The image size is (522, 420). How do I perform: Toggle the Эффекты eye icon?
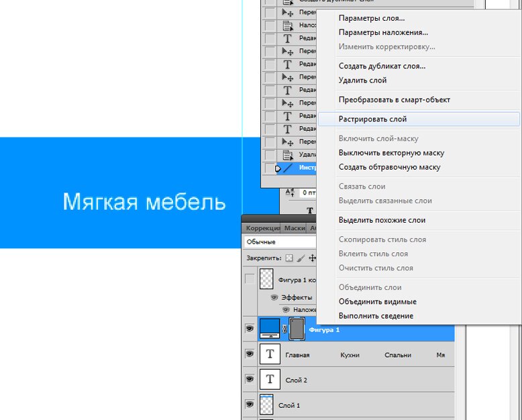coord(274,297)
